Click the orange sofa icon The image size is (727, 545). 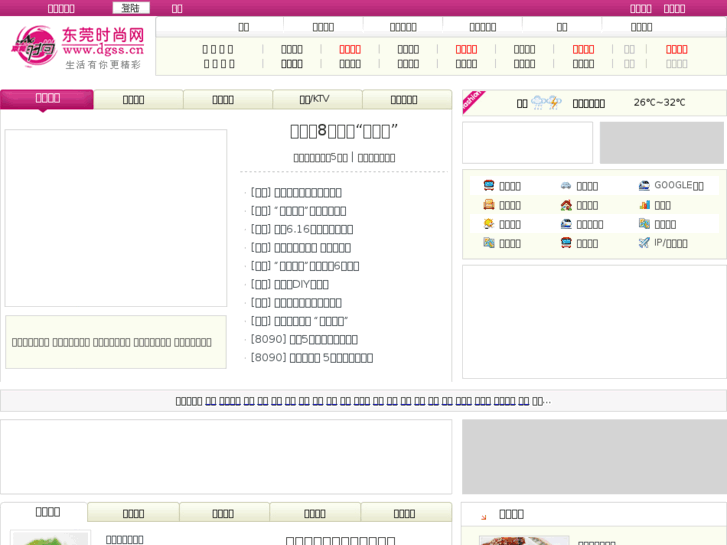point(489,205)
